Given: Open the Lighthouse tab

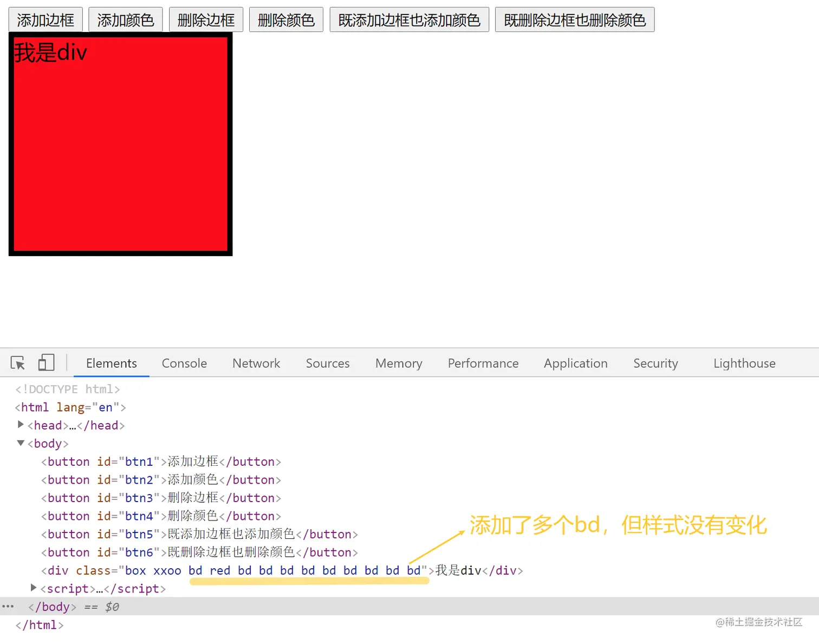Looking at the screenshot, I should tap(744, 363).
